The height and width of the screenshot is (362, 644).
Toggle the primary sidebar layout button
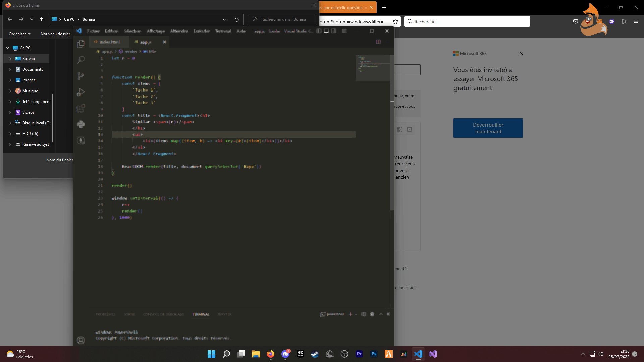pyautogui.click(x=319, y=31)
